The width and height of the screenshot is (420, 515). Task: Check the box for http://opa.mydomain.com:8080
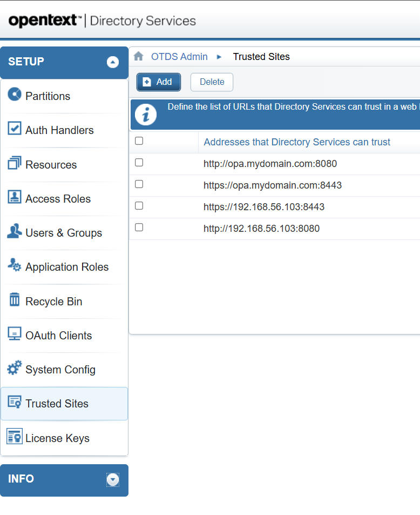point(139,163)
